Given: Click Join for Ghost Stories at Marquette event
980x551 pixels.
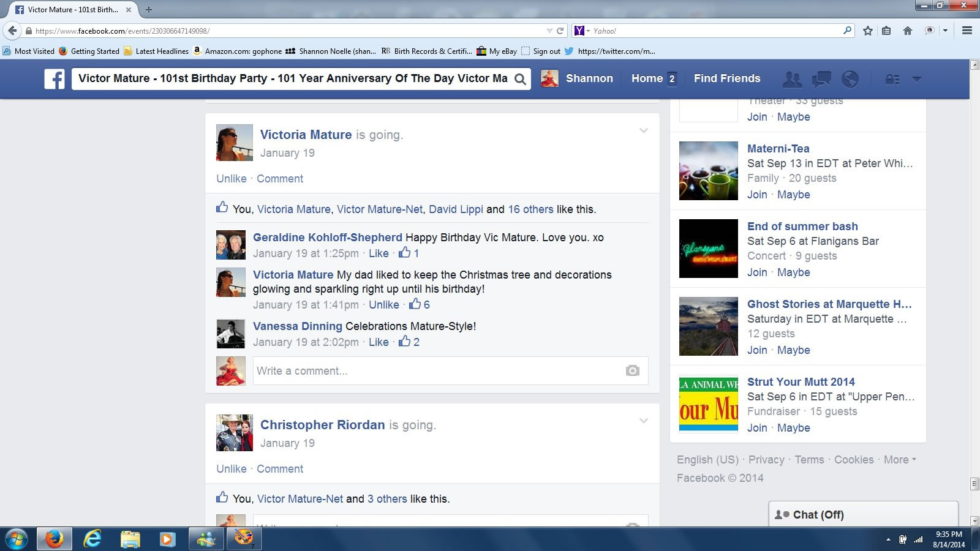Looking at the screenshot, I should (x=757, y=350).
